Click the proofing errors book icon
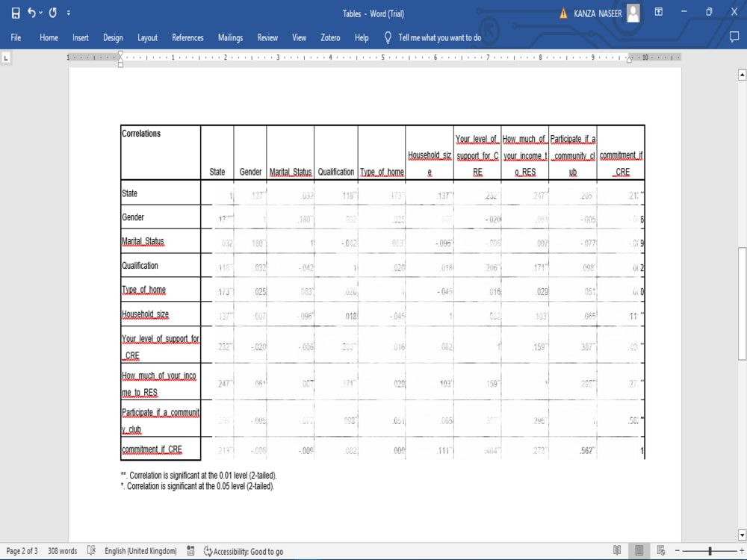Viewport: 747px width, 560px height. tap(91, 550)
